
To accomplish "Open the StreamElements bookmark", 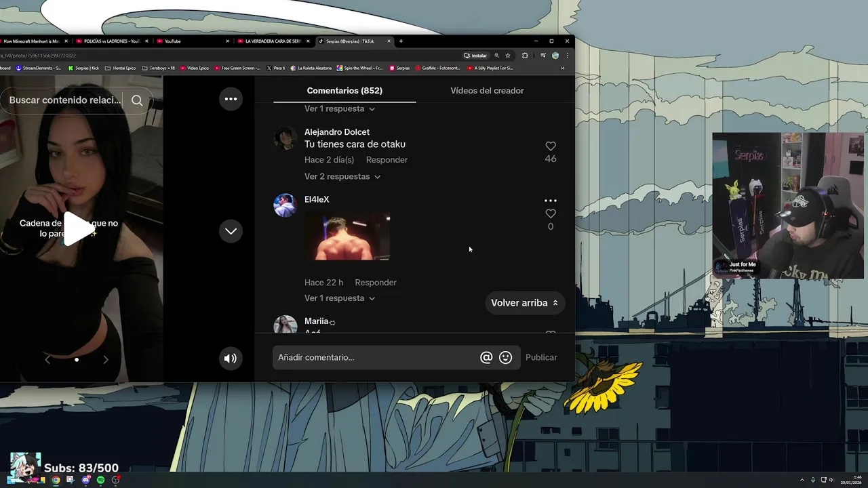I will [39, 68].
